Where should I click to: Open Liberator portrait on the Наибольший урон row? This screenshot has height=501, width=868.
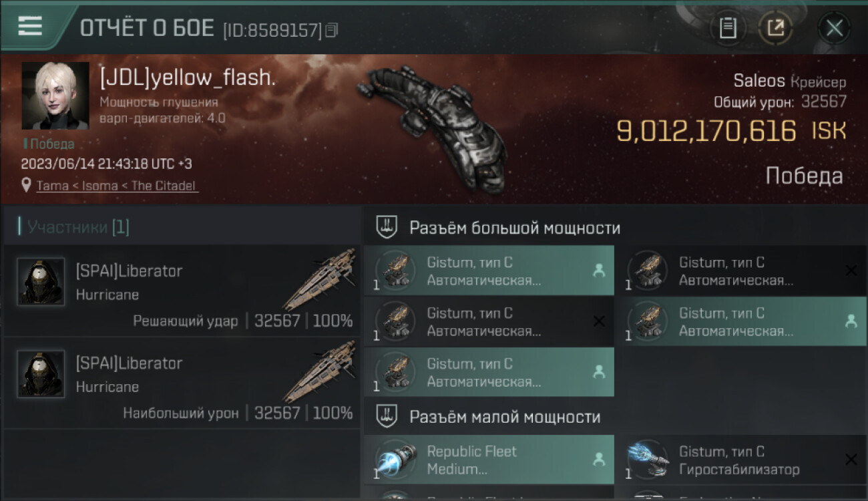coord(41,373)
